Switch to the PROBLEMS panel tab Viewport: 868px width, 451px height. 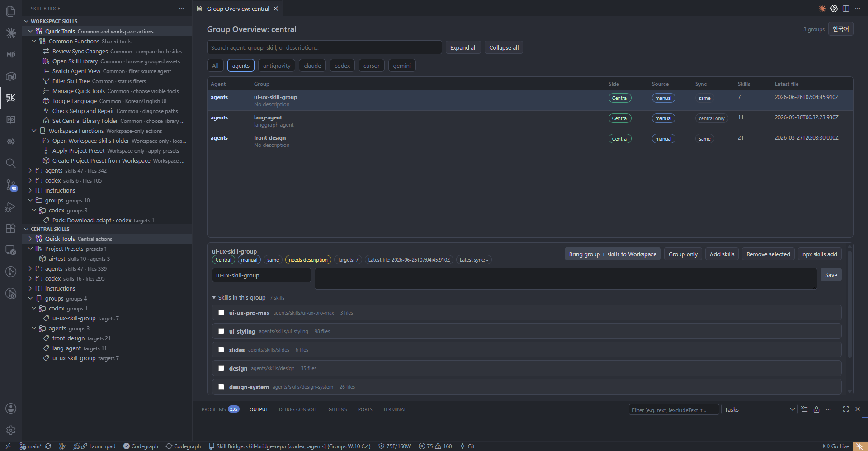pyautogui.click(x=220, y=409)
